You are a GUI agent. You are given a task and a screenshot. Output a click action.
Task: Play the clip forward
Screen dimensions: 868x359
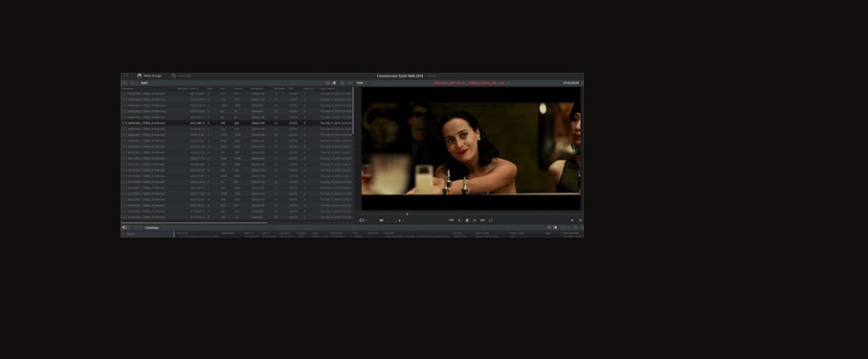(x=475, y=220)
